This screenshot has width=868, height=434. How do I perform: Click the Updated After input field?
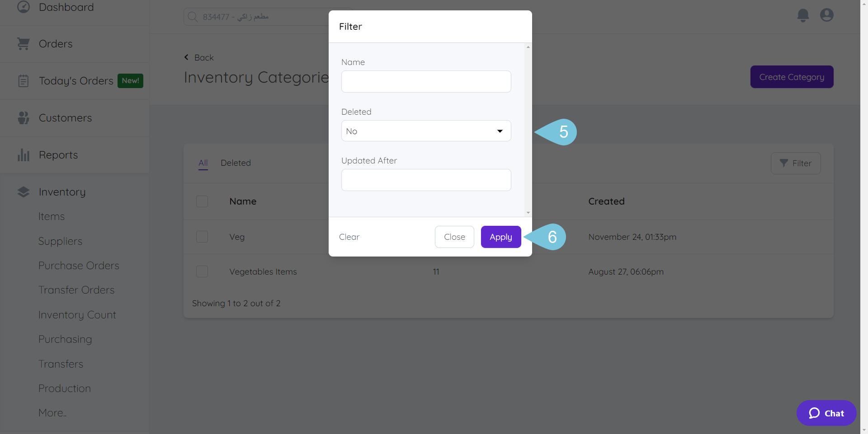[426, 180]
